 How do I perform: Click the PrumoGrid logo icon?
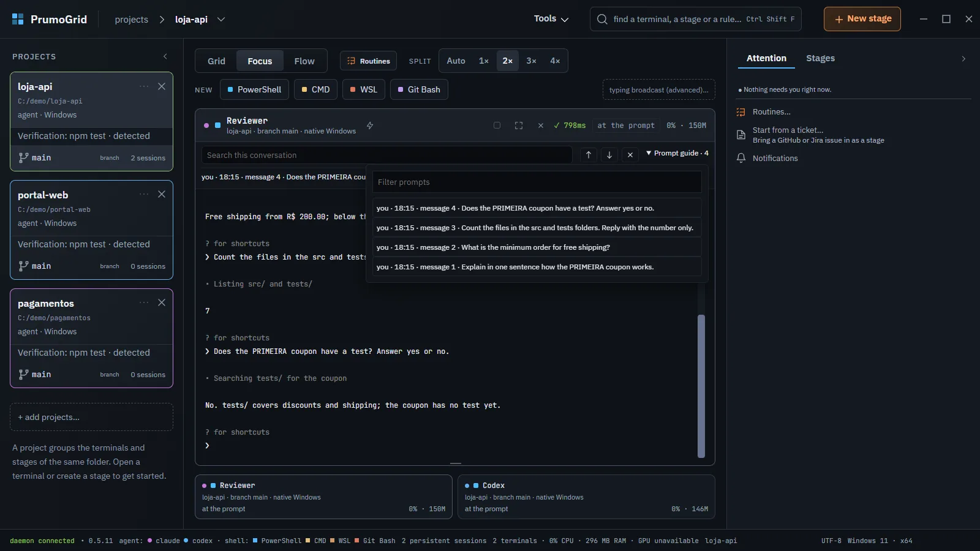pyautogui.click(x=18, y=19)
